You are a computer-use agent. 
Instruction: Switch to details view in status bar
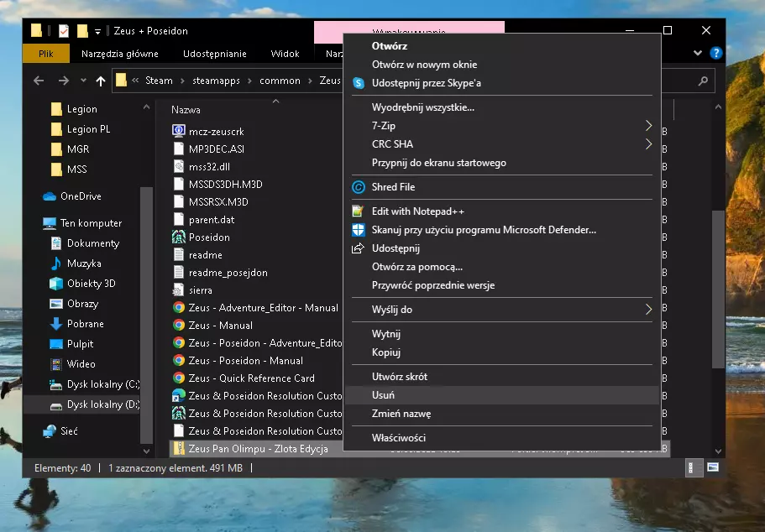[x=694, y=467]
